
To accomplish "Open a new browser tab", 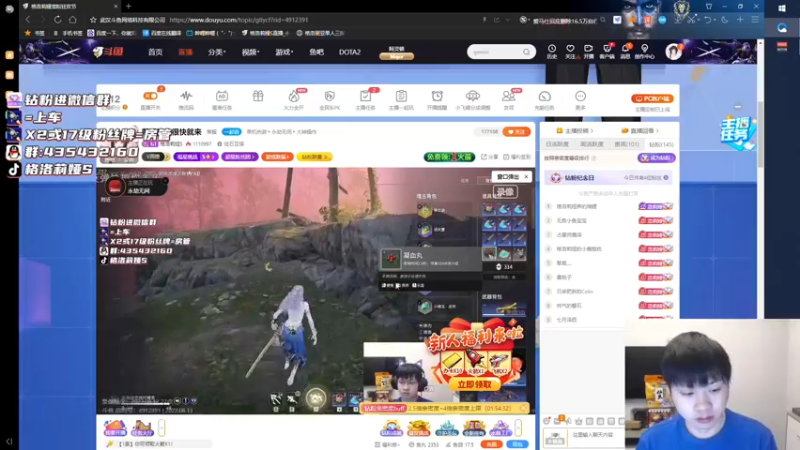I will (x=129, y=6).
